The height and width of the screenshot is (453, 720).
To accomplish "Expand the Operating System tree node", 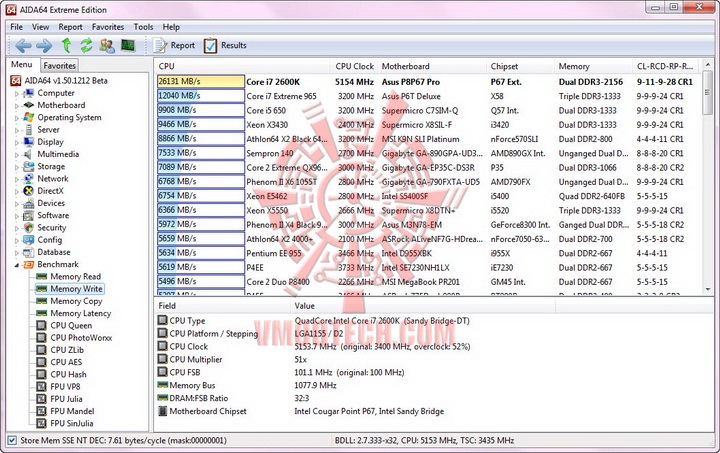I will tap(17, 118).
